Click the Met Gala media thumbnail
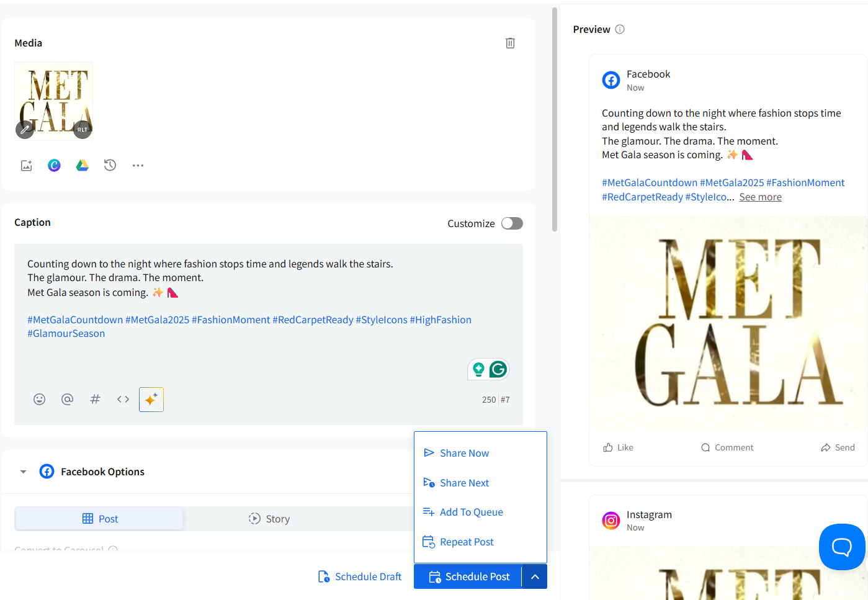 (54, 101)
